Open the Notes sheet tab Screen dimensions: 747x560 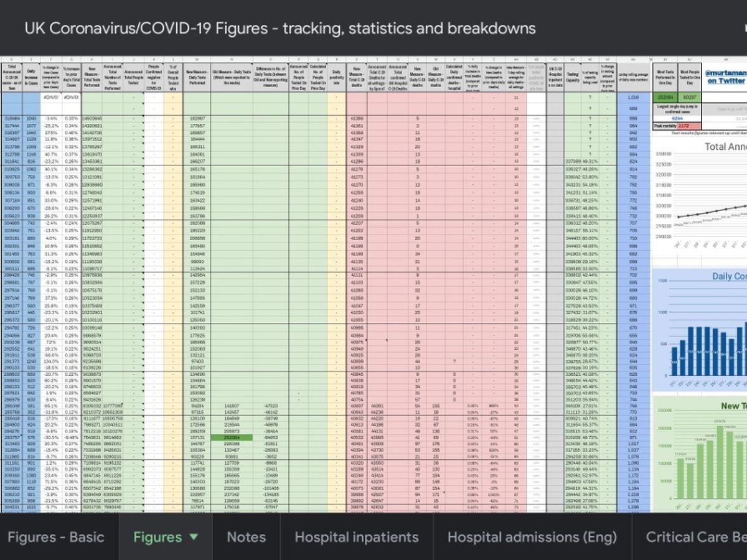click(246, 537)
